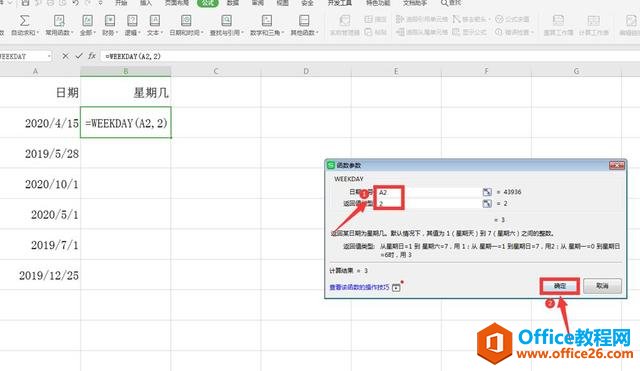Click the Calculate Sheet icon
Image resolution: width=640 pixels, height=371 pixels.
click(x=593, y=20)
